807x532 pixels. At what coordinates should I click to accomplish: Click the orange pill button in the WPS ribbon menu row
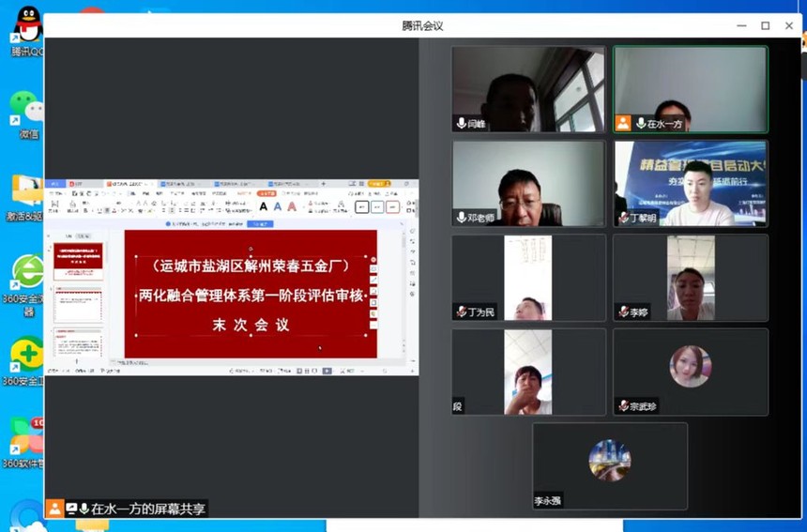[x=266, y=193]
